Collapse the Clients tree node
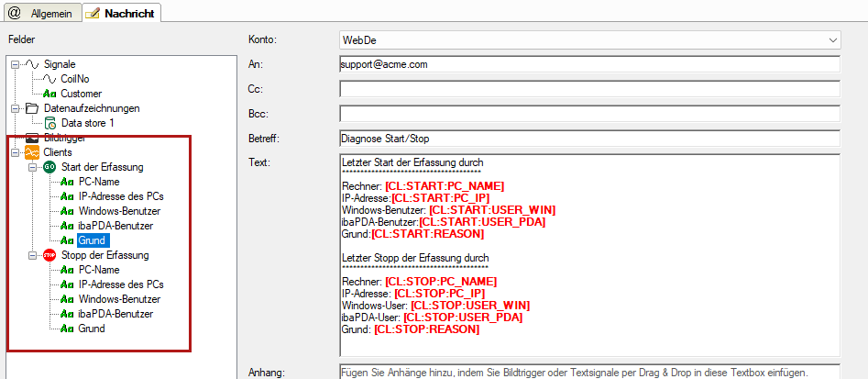Image resolution: width=868 pixels, height=379 pixels. pos(15,151)
